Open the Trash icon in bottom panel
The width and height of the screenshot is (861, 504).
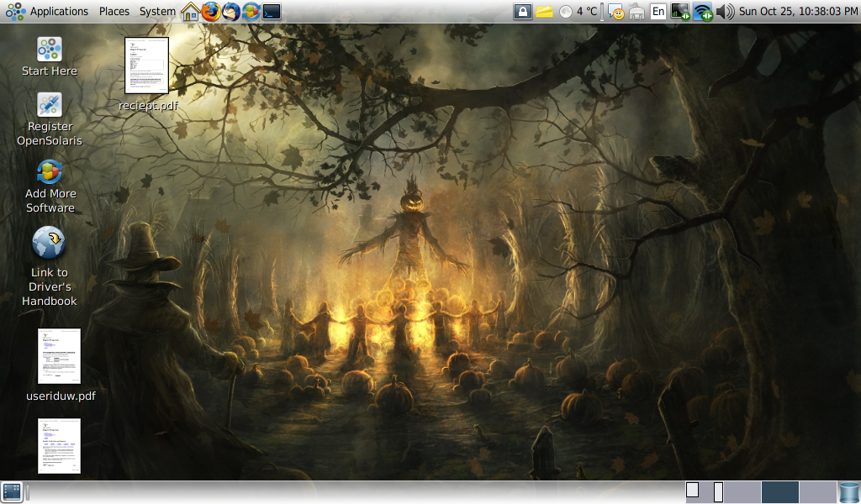[849, 492]
